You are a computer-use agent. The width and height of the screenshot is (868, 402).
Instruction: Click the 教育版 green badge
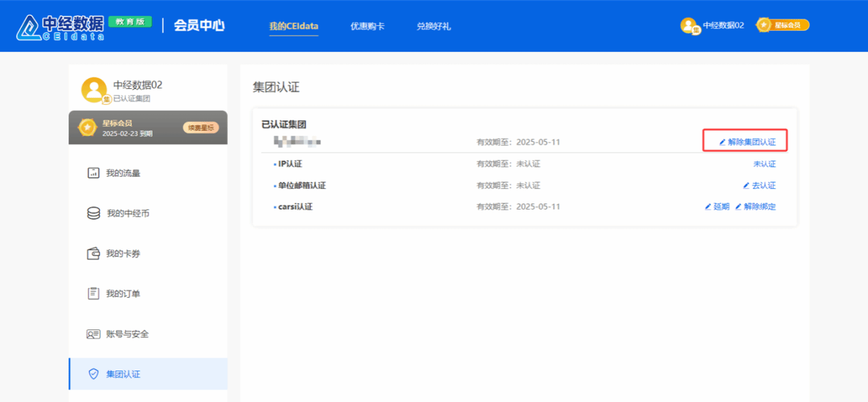[130, 21]
